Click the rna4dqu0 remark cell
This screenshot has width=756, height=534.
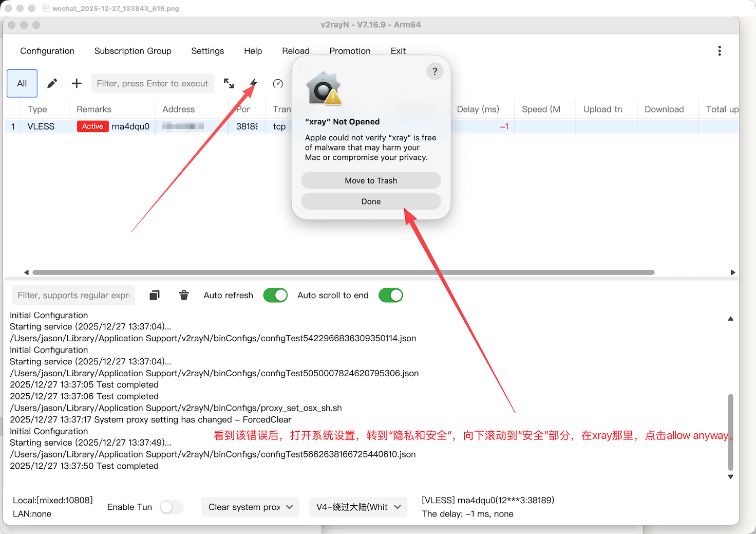130,126
